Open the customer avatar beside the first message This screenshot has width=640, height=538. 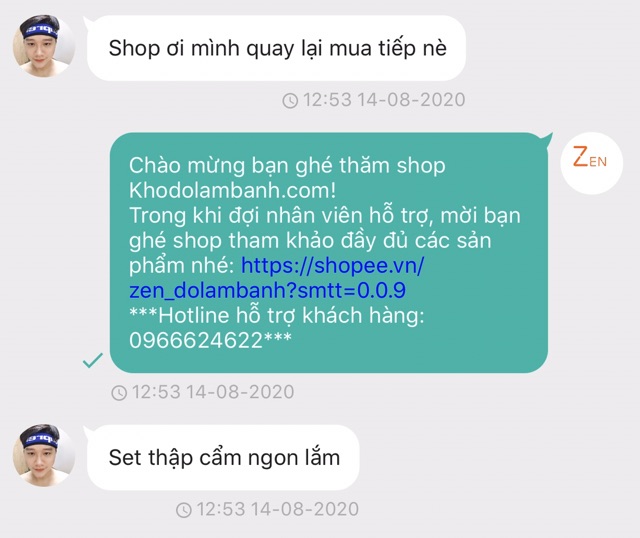(44, 46)
